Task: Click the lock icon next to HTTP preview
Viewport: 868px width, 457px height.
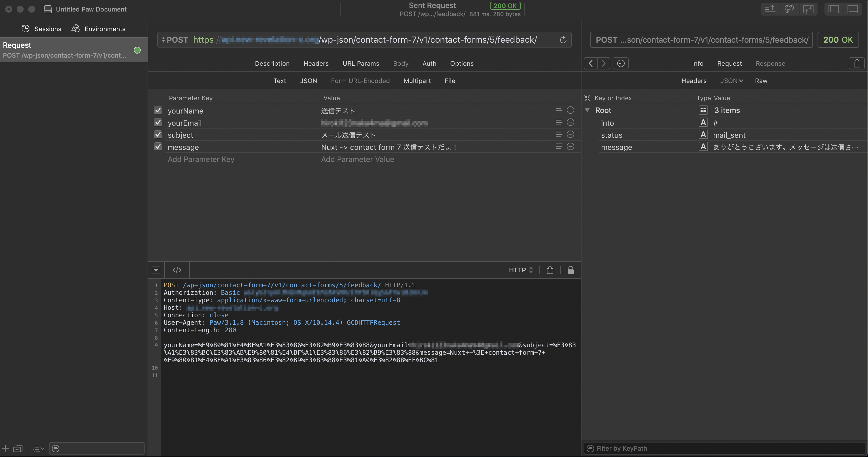Action: click(x=570, y=270)
